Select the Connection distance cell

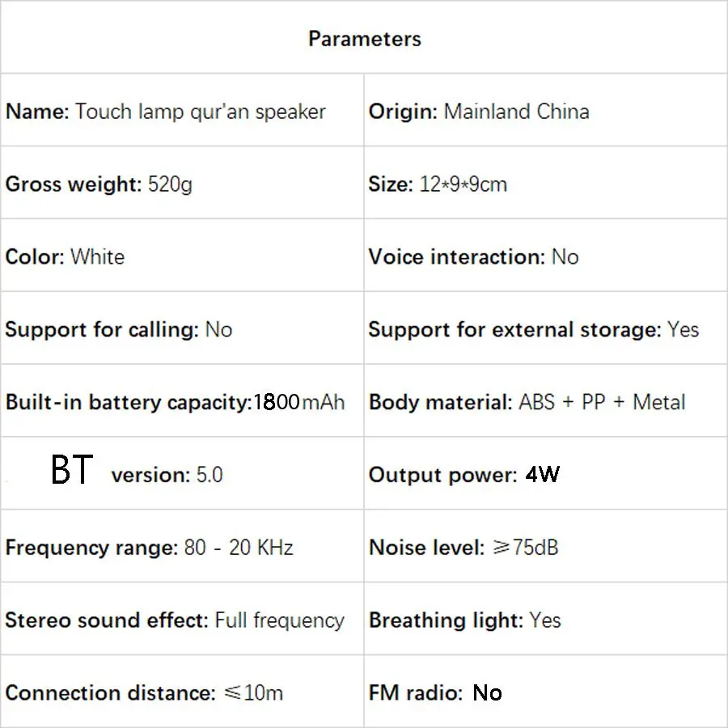pos(144,693)
